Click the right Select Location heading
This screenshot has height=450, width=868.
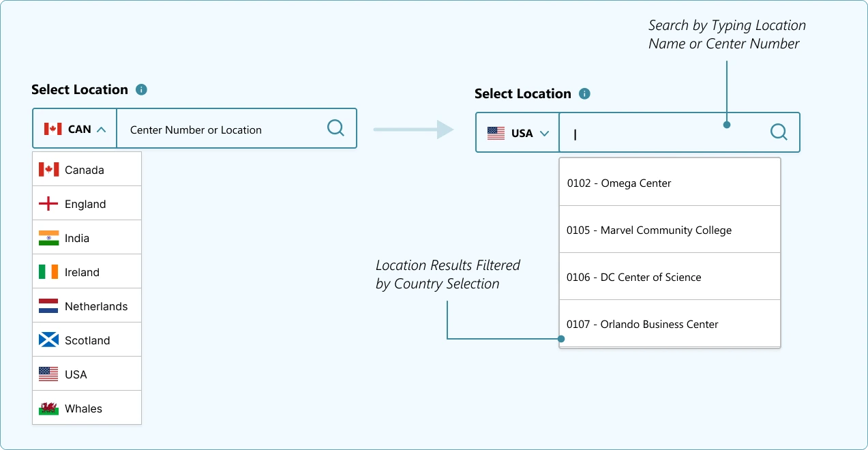pos(523,93)
